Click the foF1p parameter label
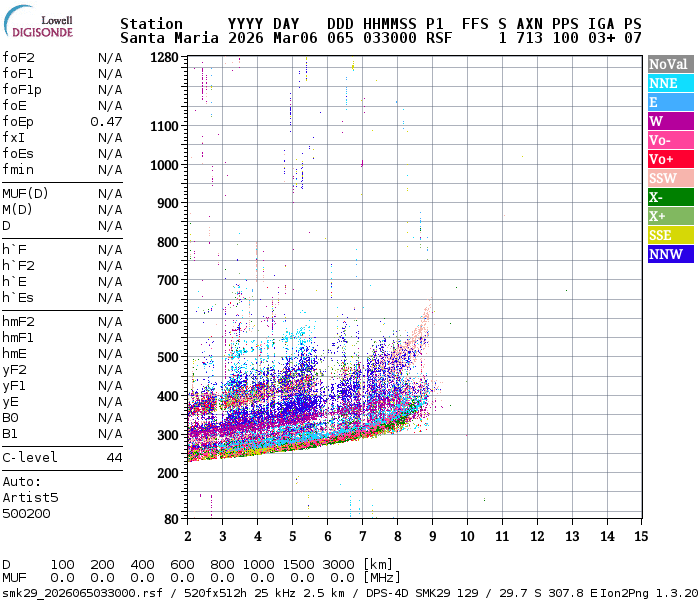This screenshot has width=700, height=600. pos(22,90)
